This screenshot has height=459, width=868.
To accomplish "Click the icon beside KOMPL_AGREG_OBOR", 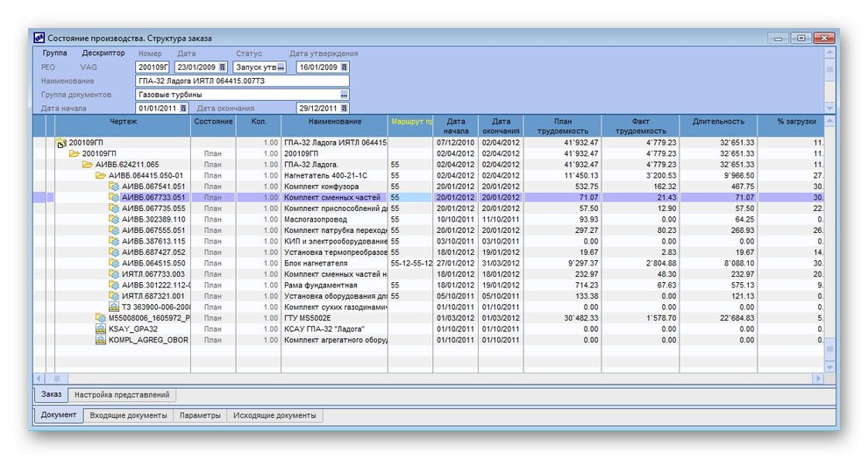I will pyautogui.click(x=101, y=340).
